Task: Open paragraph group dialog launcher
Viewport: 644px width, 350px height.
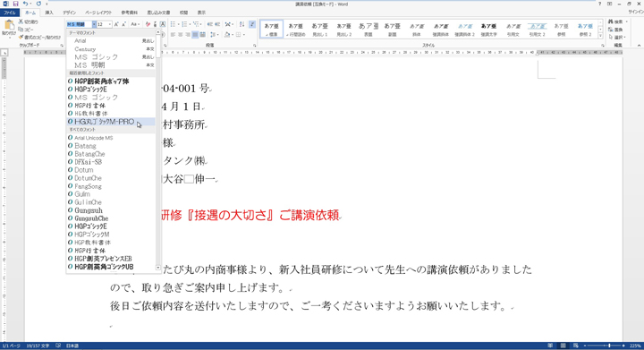Action: tap(255, 45)
